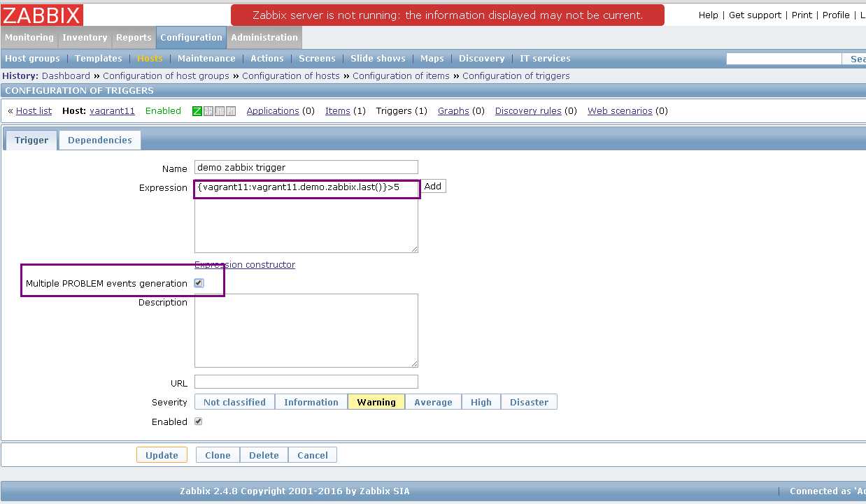
Task: Click the ZABBIX logo
Action: [43, 15]
